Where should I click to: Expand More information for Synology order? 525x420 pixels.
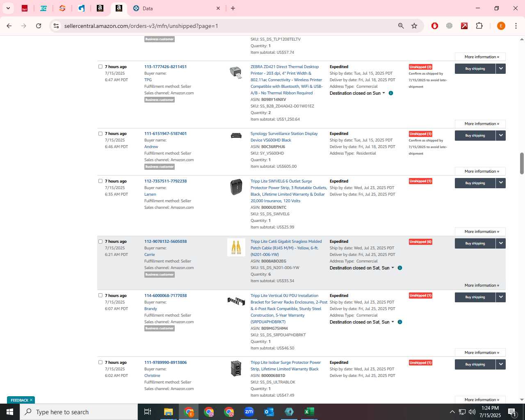480,171
